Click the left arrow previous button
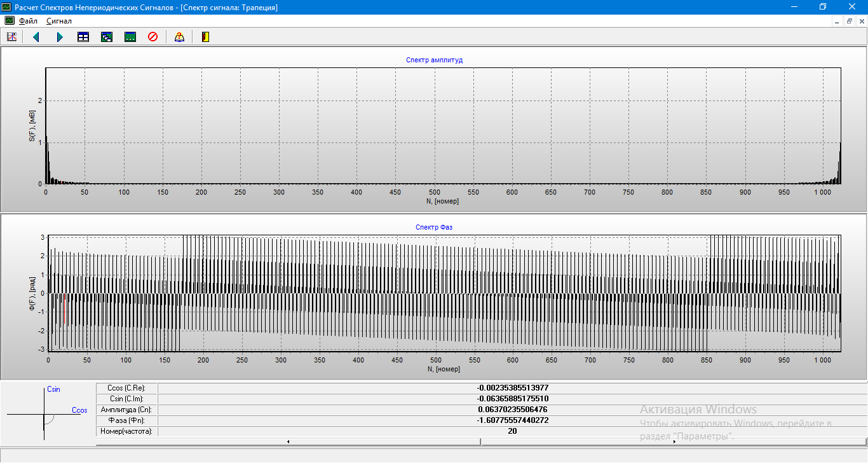 [36, 37]
